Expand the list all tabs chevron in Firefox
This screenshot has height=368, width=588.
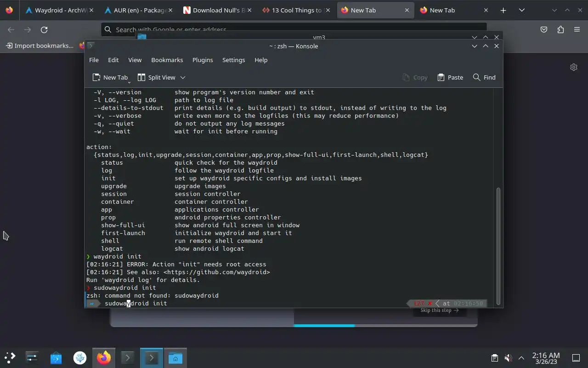click(521, 10)
